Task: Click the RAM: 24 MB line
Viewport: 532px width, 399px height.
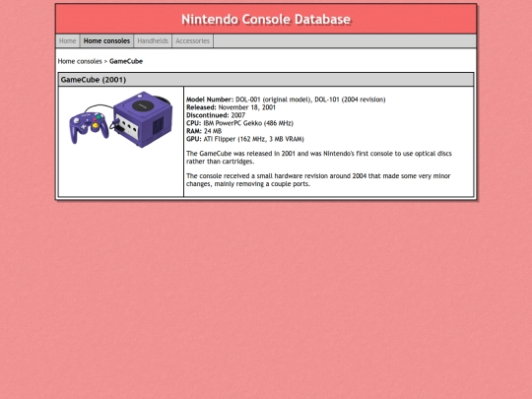Action: (x=204, y=131)
